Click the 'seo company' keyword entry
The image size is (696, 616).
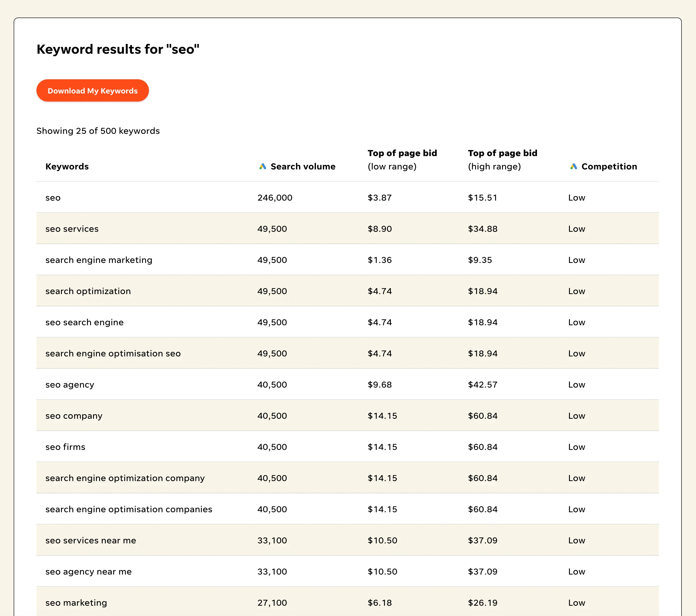point(73,416)
